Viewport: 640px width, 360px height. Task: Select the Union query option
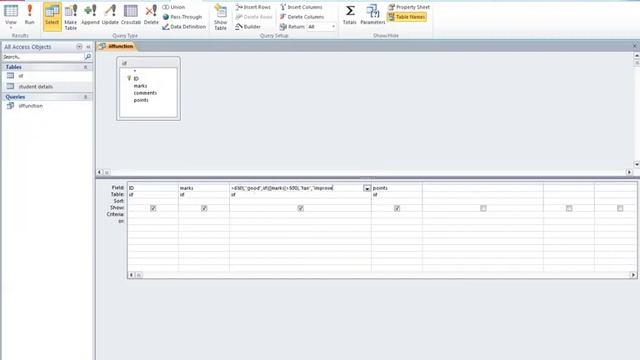(174, 7)
